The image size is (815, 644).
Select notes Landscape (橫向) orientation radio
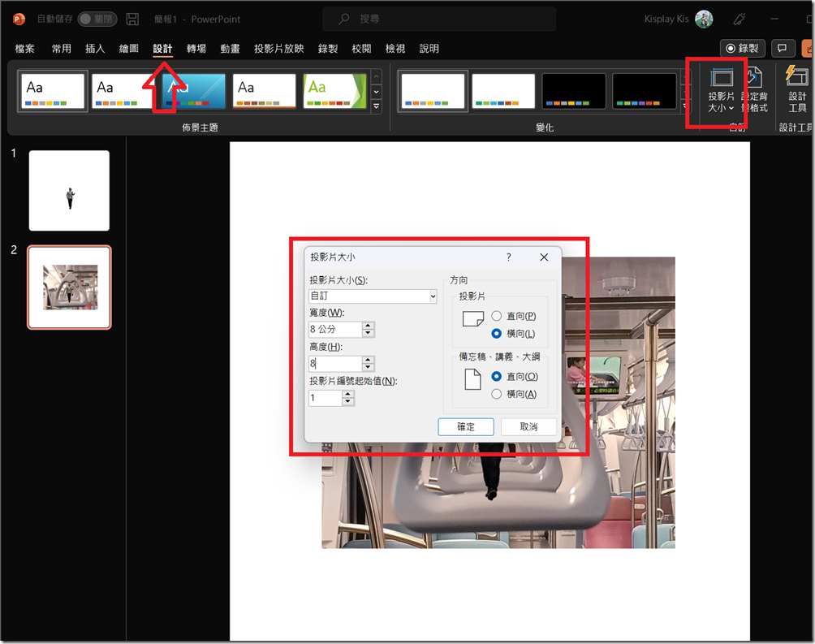(497, 394)
